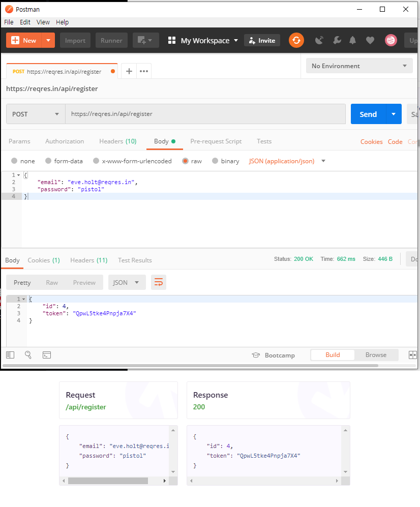Open the File menu
Image resolution: width=420 pixels, height=507 pixels.
[x=9, y=22]
